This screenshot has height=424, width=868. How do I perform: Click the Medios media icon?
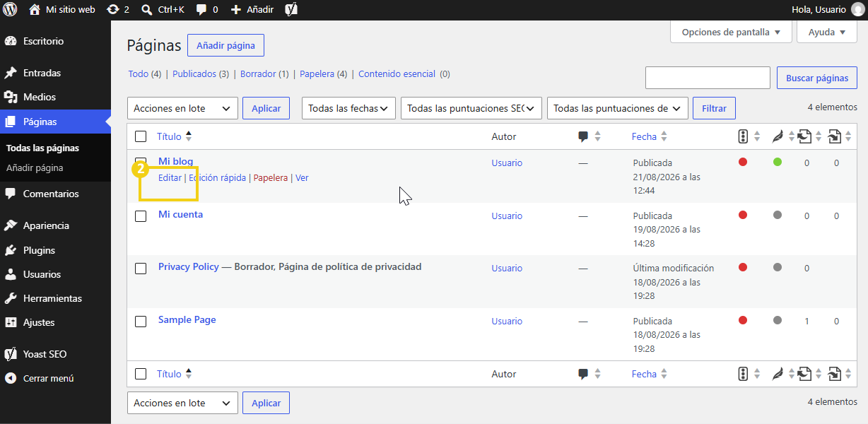coord(11,97)
